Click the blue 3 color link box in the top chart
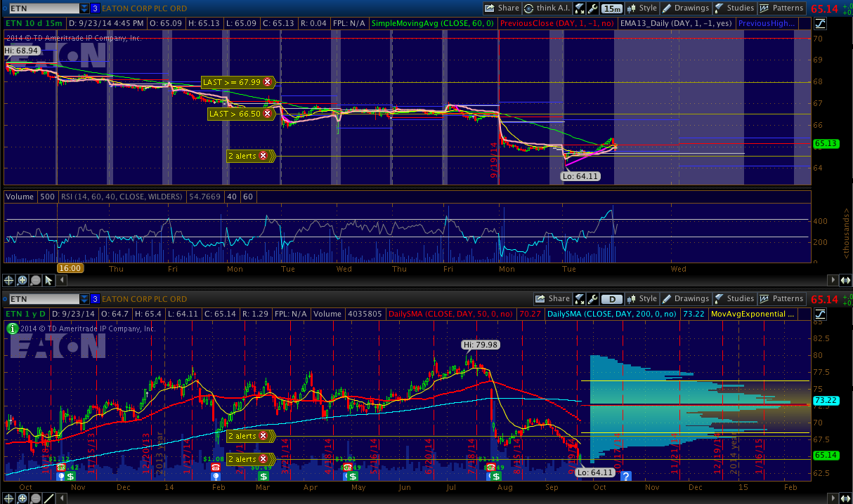This screenshot has height=504, width=853. [x=96, y=8]
